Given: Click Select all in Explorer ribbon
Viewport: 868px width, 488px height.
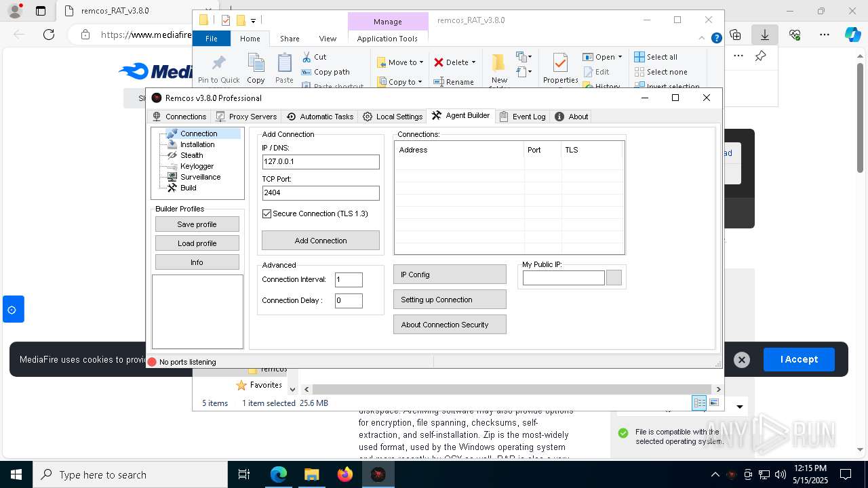Looking at the screenshot, I should coord(656,57).
